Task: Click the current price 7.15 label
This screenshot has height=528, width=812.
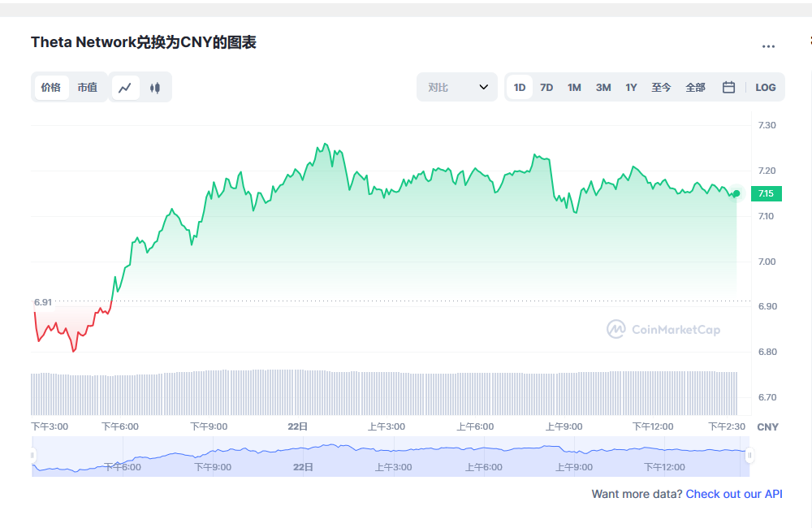Action: (x=766, y=193)
